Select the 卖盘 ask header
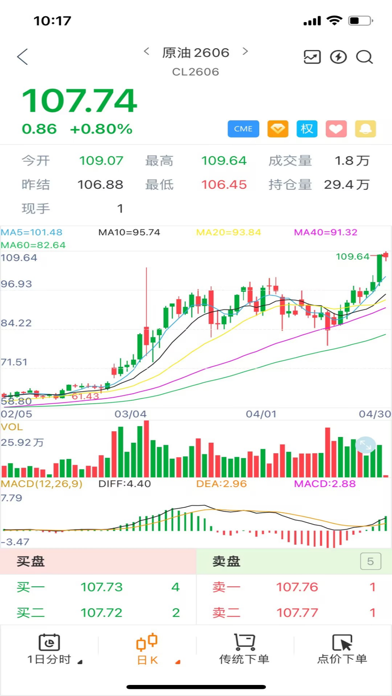The image size is (392, 696). tap(226, 562)
